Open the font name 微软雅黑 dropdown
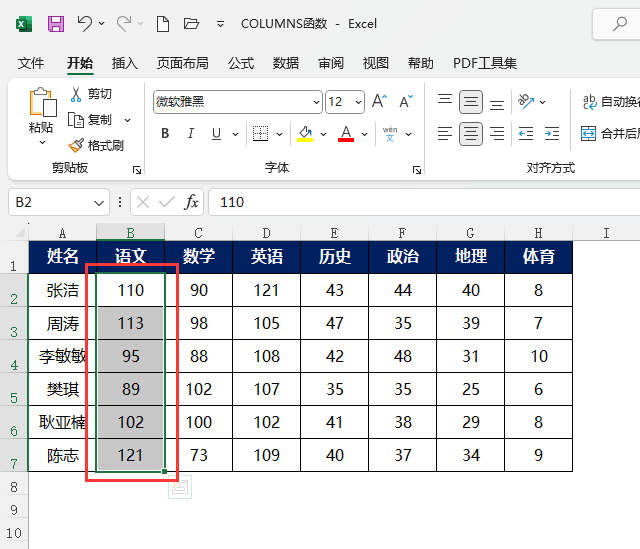This screenshot has height=549, width=640. [316, 102]
